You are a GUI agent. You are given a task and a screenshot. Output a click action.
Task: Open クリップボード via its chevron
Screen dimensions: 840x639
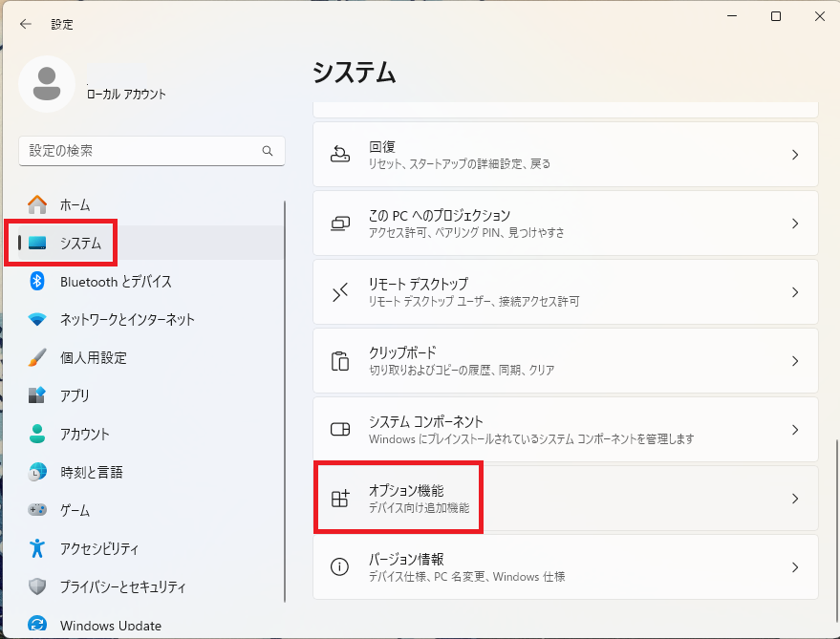coord(795,361)
